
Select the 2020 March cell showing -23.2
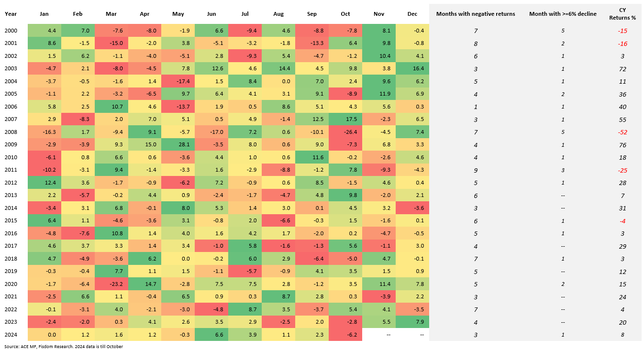(111, 284)
